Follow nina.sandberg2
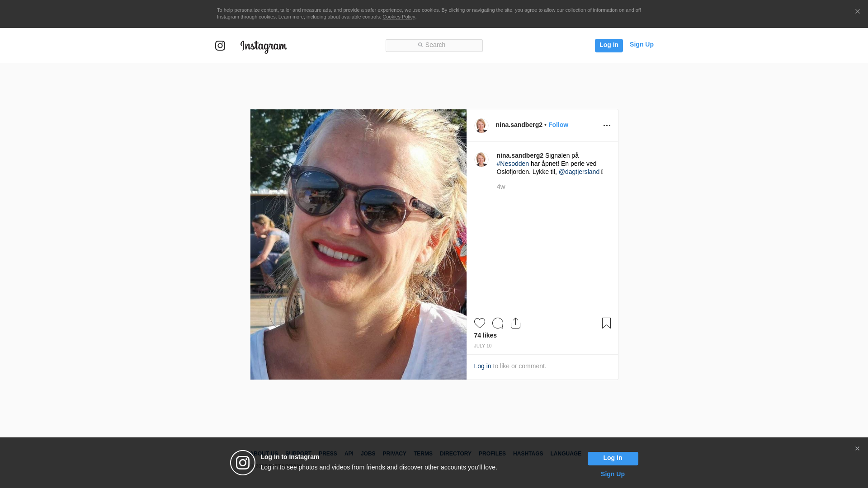Image resolution: width=868 pixels, height=488 pixels. click(x=558, y=125)
